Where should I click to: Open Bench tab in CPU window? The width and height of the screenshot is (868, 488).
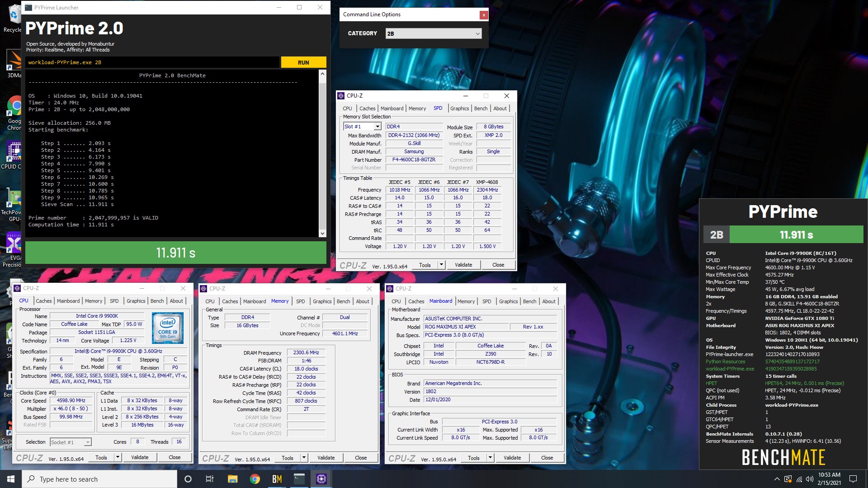click(157, 301)
